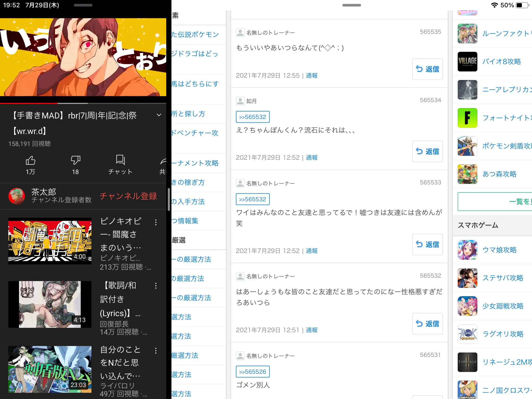The width and height of the screenshot is (532, 399).
Task: Open ドベンチャー攻 sidebar link
Action: point(195,133)
